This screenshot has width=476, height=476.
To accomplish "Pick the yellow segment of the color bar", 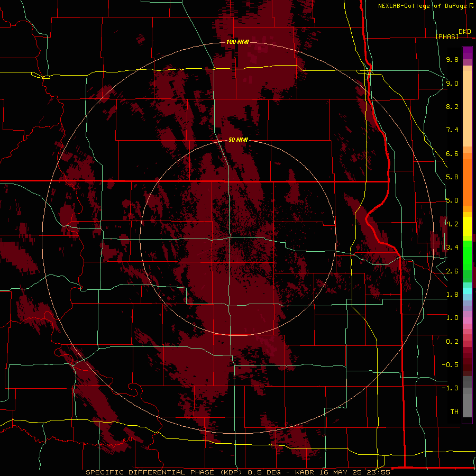I will point(467,226).
